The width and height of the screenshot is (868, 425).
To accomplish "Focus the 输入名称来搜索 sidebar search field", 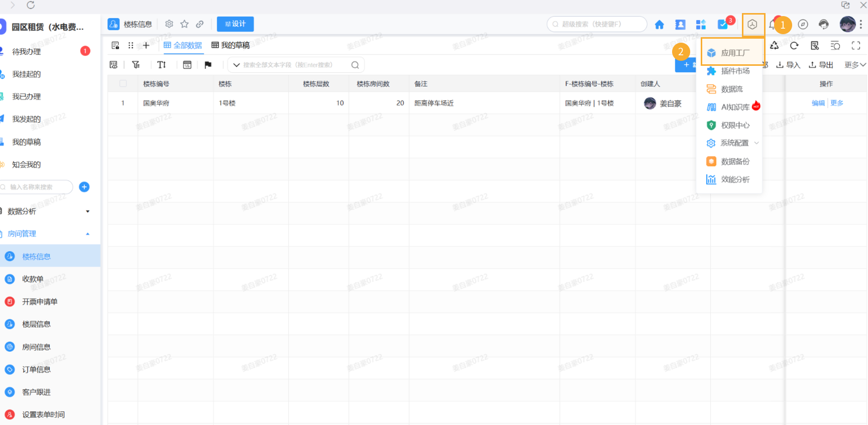I will click(x=36, y=187).
